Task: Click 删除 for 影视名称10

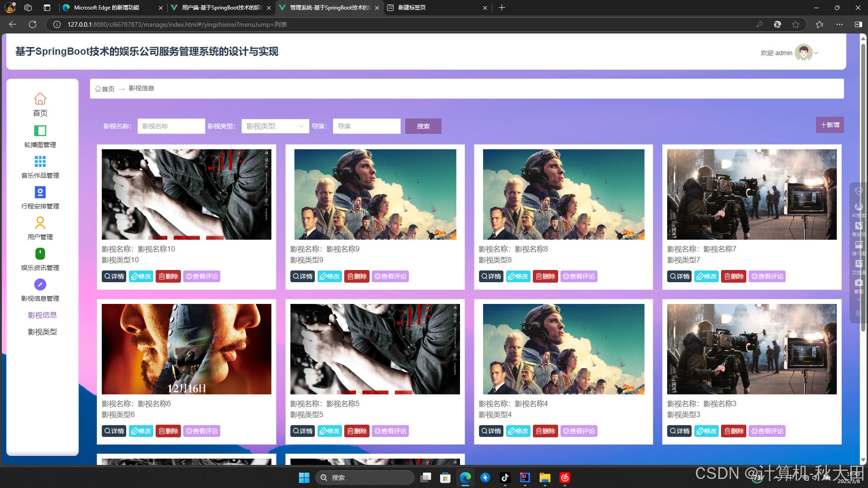Action: 168,276
